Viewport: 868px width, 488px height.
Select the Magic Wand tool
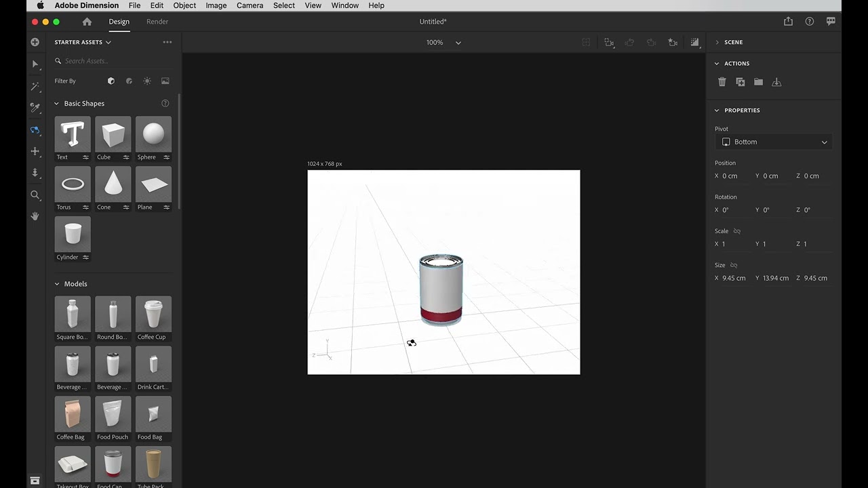point(35,86)
